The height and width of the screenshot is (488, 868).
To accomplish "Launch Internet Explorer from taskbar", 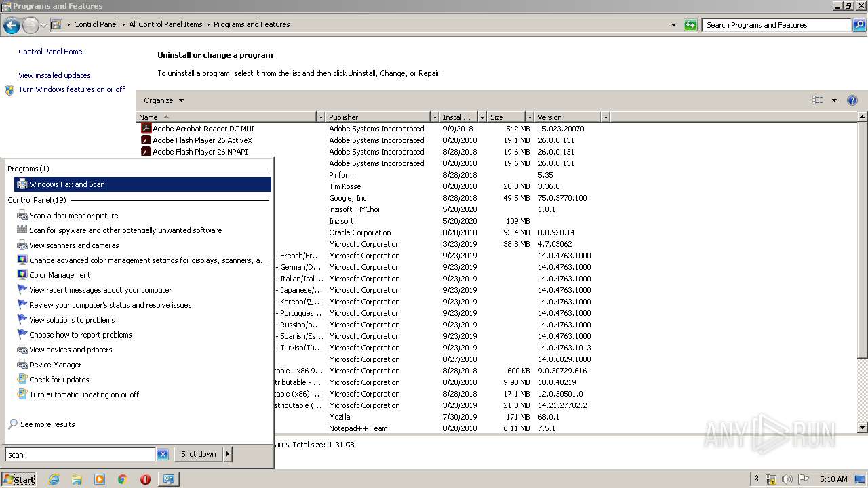I will point(54,479).
